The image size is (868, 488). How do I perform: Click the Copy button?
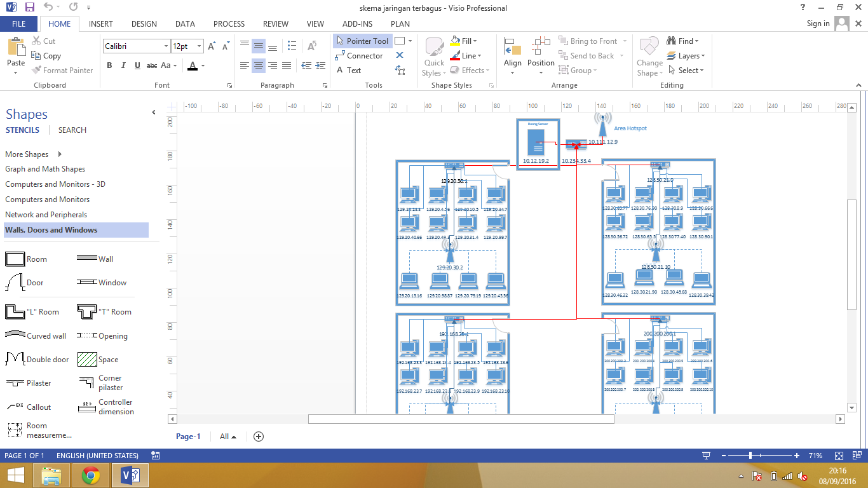[46, 56]
